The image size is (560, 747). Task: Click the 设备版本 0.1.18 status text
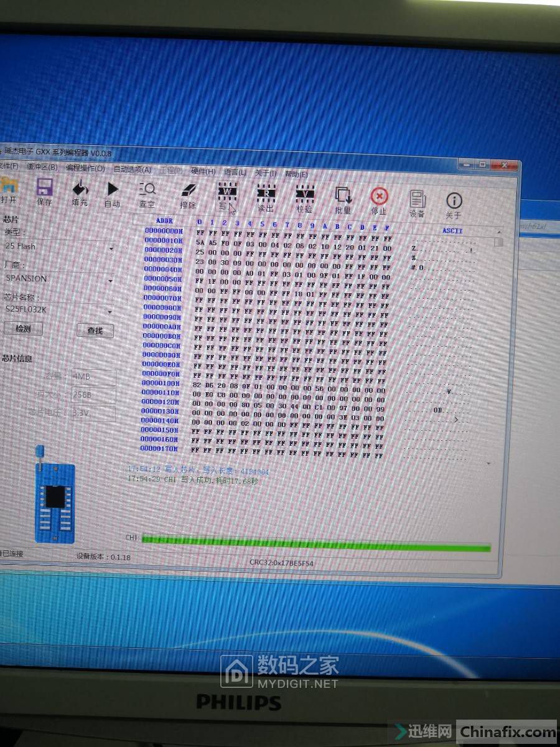coord(103,557)
